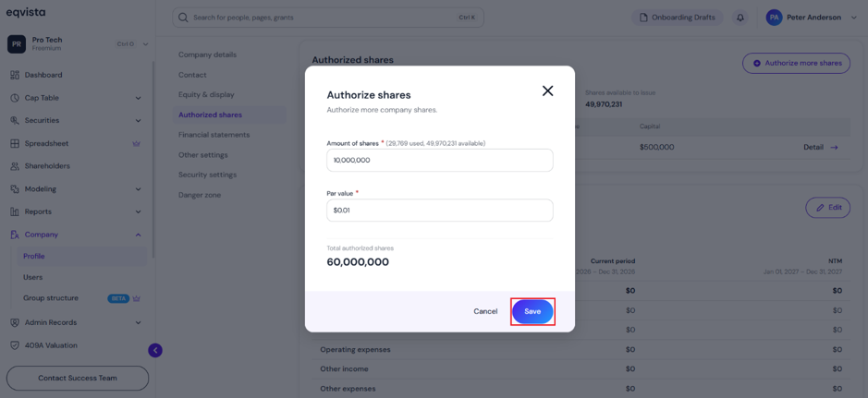Click the $500,000 capital value
Image resolution: width=868 pixels, height=398 pixels.
[656, 148]
